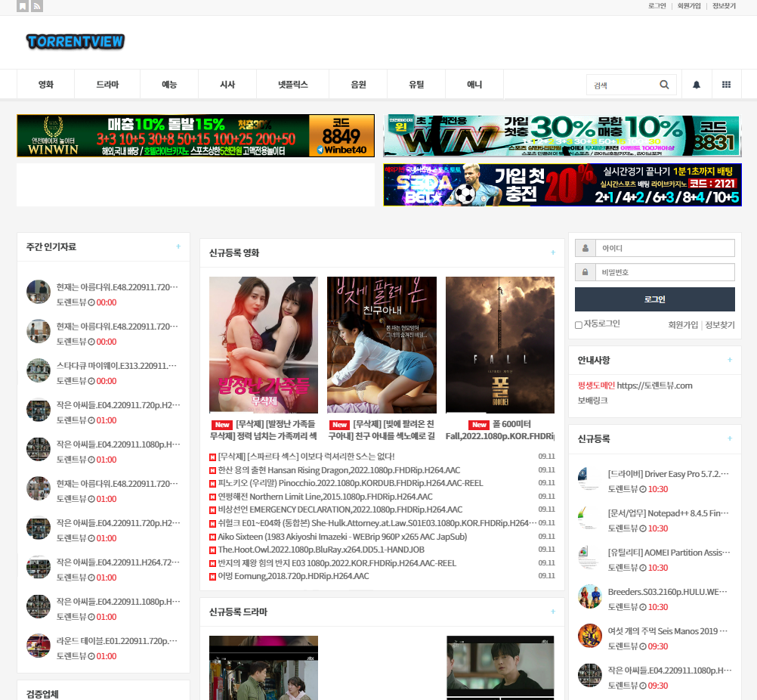The image size is (757, 700).
Task: Expand the 주간 인기자료 panel plus
Action: pyautogui.click(x=178, y=246)
